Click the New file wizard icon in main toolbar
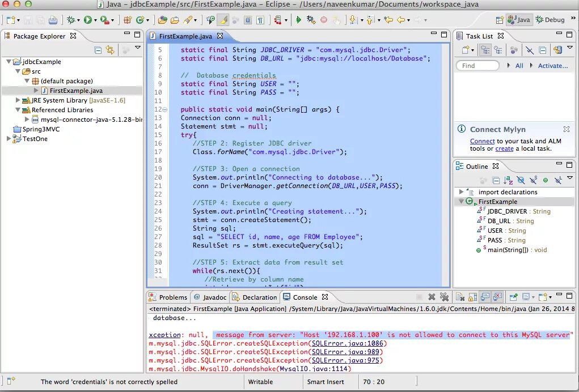Viewport: 579px width, 392px height. click(11, 20)
